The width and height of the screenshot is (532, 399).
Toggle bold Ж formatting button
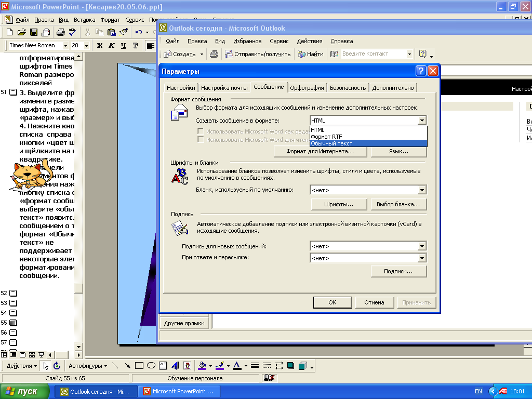tap(99, 46)
